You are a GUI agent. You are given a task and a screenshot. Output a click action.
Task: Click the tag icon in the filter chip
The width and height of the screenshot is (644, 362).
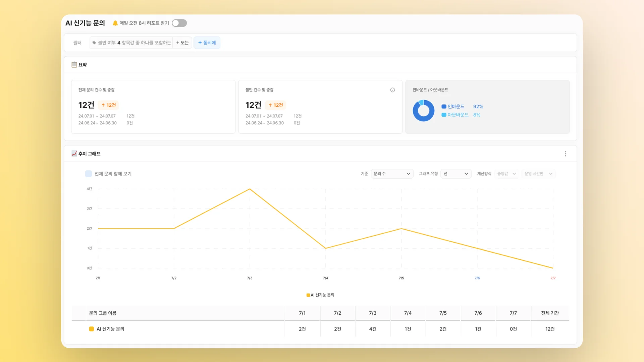[x=94, y=43]
